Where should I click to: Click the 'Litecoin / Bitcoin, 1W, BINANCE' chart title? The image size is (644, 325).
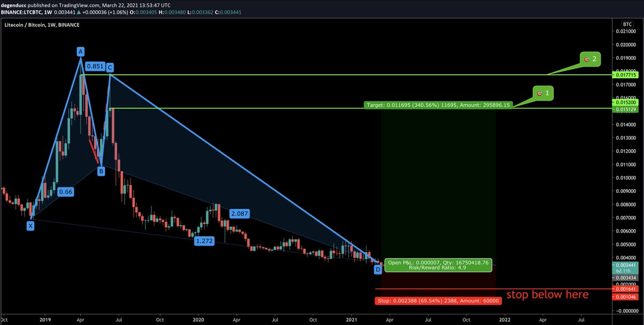coord(42,25)
